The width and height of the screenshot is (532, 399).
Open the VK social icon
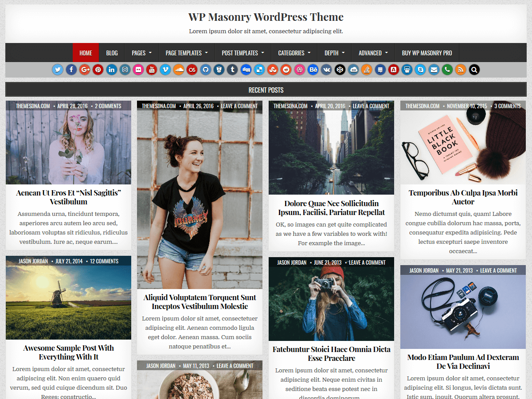click(x=327, y=70)
